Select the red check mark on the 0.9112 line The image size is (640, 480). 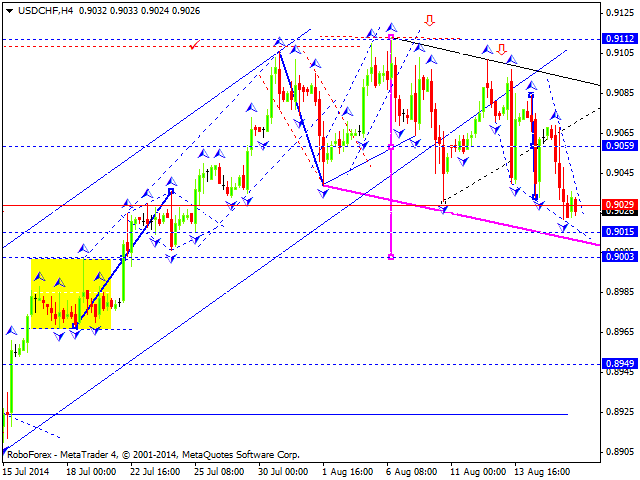tap(193, 44)
